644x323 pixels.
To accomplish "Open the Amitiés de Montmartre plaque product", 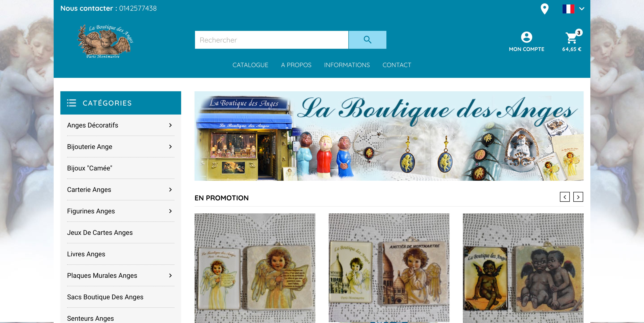I will pyautogui.click(x=389, y=268).
